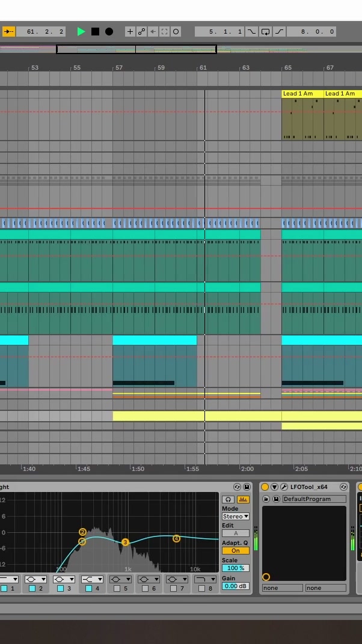
Task: Toggle the Automation Arm icon
Action: pos(141,32)
